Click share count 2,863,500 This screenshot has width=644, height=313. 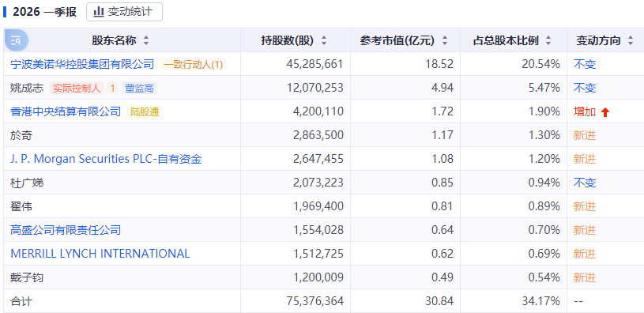pos(318,135)
